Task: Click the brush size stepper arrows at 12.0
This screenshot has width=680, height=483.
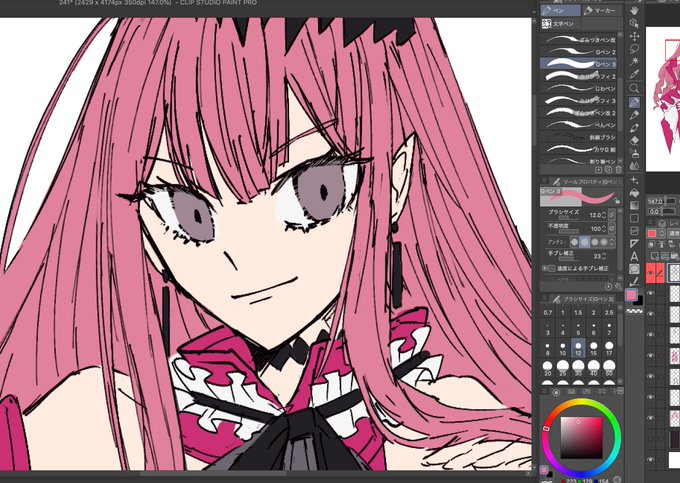Action: (604, 215)
